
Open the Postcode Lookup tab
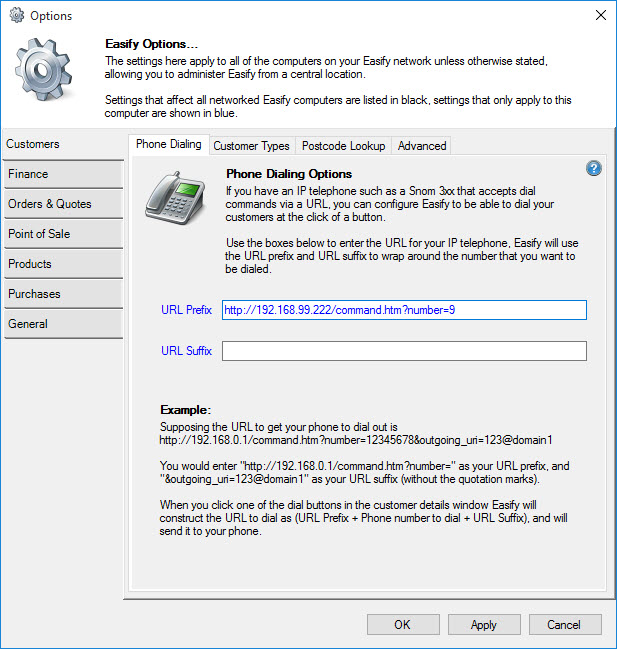pyautogui.click(x=343, y=146)
